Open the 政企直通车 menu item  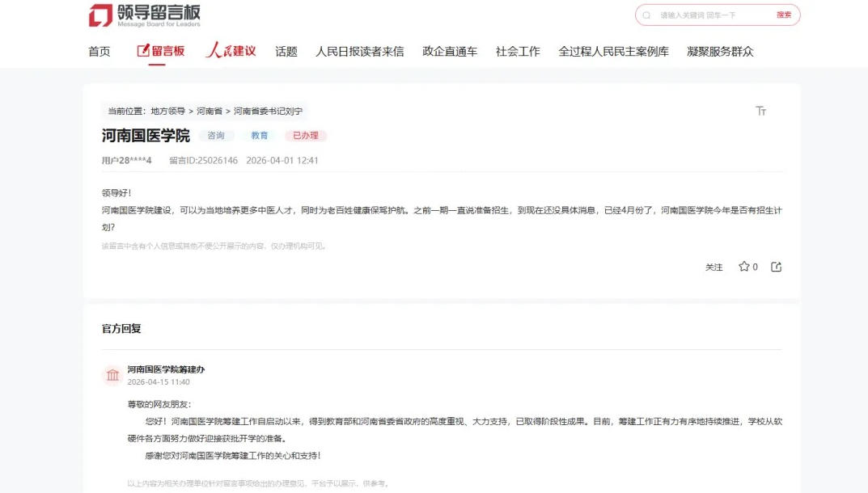tap(449, 50)
